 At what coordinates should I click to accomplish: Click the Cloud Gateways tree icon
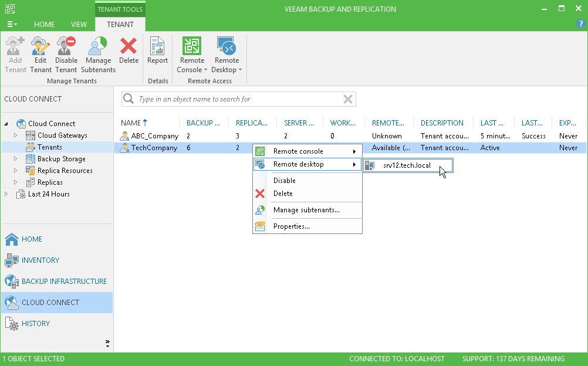[x=31, y=135]
